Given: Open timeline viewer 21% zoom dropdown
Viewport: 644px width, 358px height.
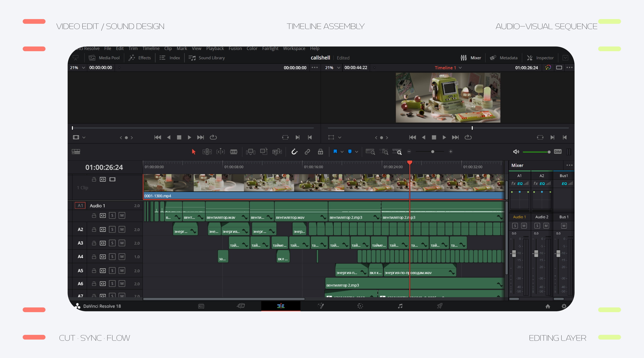Looking at the screenshot, I should click(x=339, y=68).
